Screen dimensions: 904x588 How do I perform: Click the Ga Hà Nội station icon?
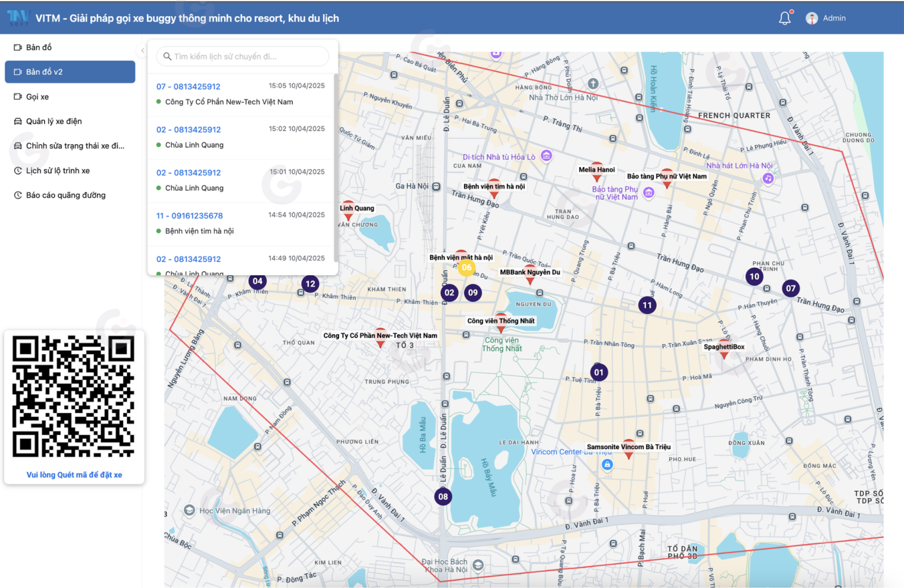[x=436, y=186]
